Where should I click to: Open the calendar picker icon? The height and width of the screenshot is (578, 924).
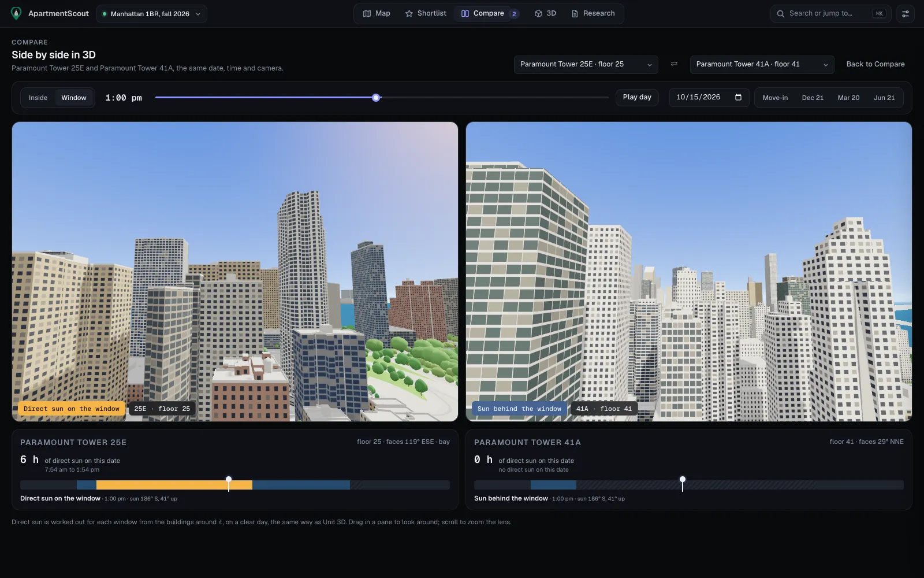tap(738, 97)
